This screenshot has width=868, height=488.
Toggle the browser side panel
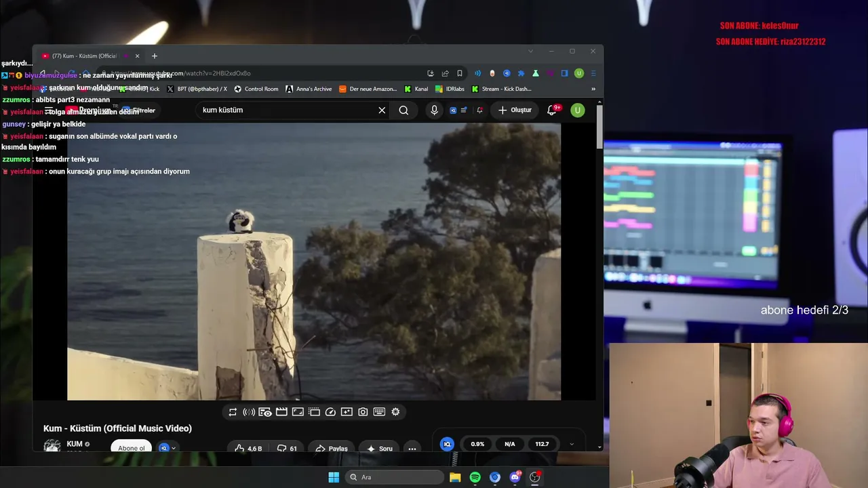point(564,73)
